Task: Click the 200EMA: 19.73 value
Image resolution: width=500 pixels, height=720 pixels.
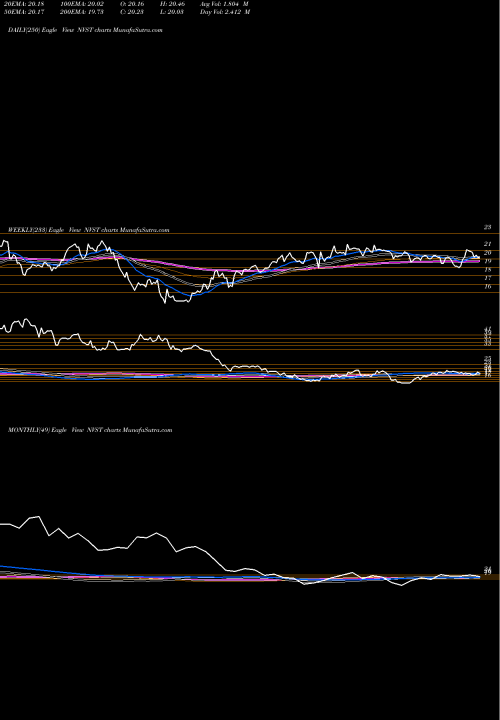Action: click(82, 12)
